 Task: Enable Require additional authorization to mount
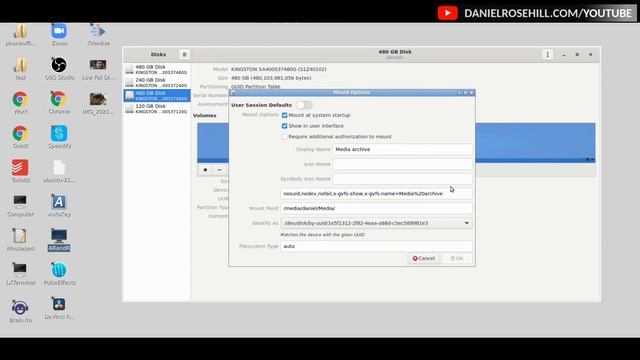click(x=284, y=137)
